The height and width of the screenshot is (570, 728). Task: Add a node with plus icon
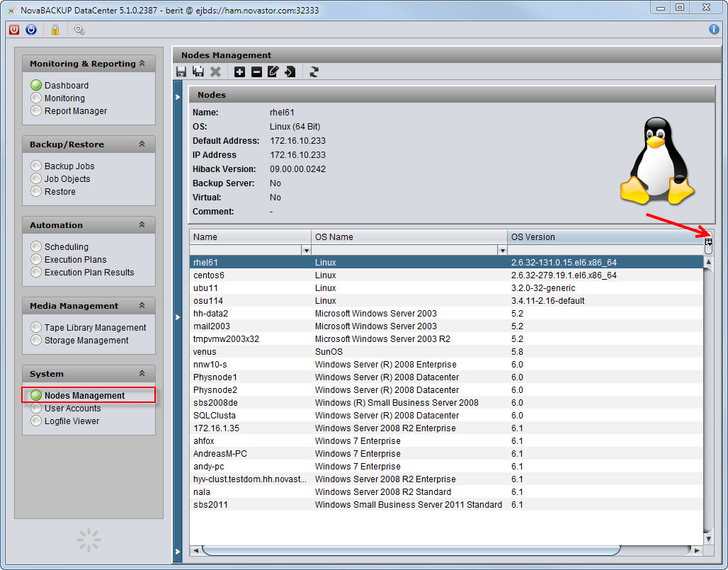(x=239, y=72)
